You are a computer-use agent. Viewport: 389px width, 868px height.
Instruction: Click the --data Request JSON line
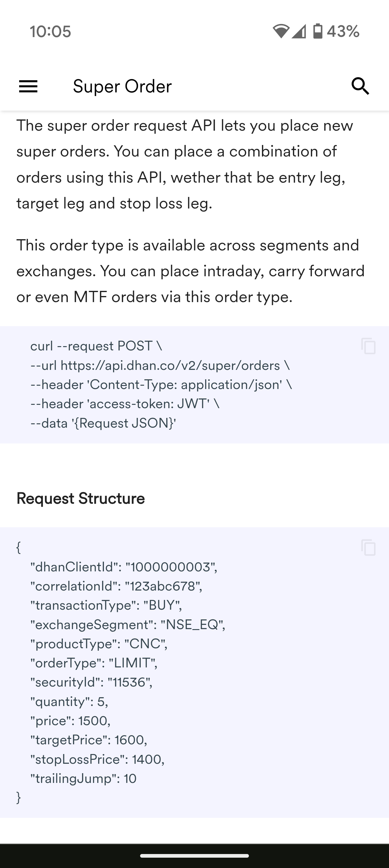(x=103, y=423)
